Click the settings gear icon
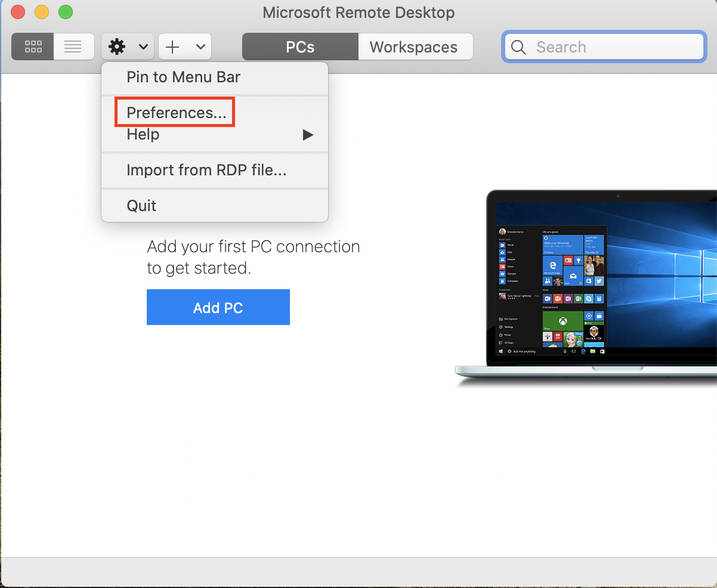Image resolution: width=717 pixels, height=588 pixels. pyautogui.click(x=118, y=46)
